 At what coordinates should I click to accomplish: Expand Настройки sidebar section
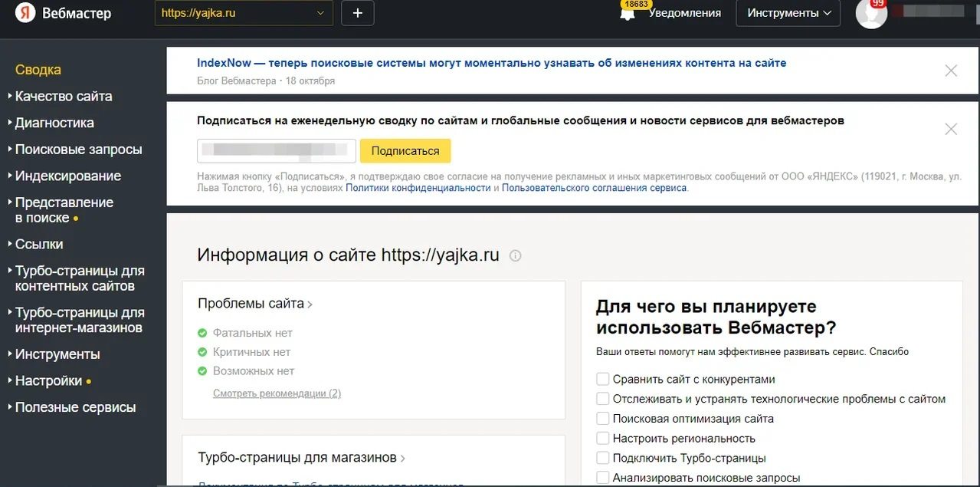(x=49, y=381)
